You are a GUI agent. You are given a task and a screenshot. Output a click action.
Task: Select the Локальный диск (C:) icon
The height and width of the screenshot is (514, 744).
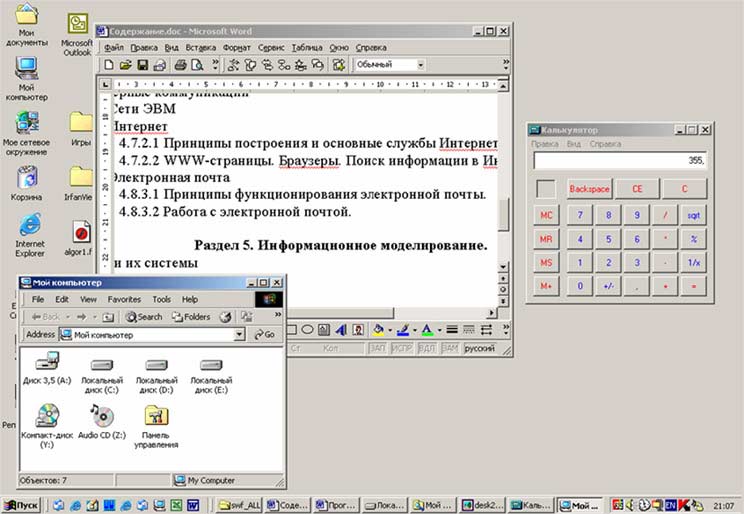(102, 374)
